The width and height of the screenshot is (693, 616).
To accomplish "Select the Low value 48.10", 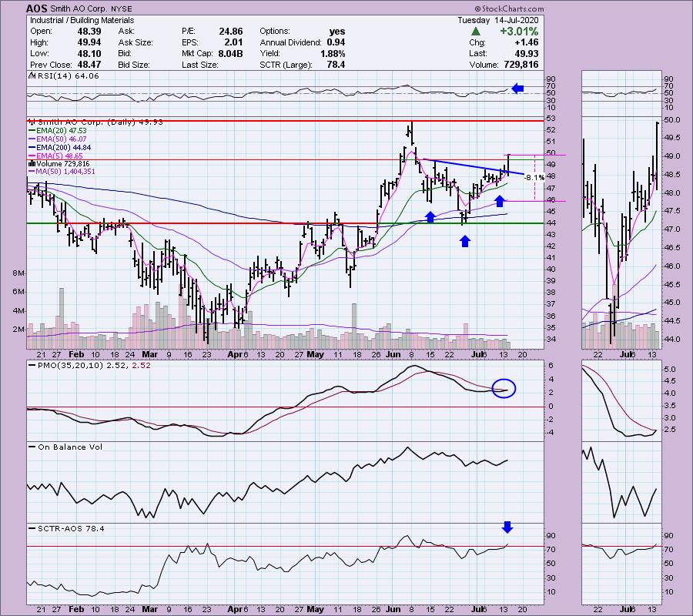I will (x=90, y=53).
